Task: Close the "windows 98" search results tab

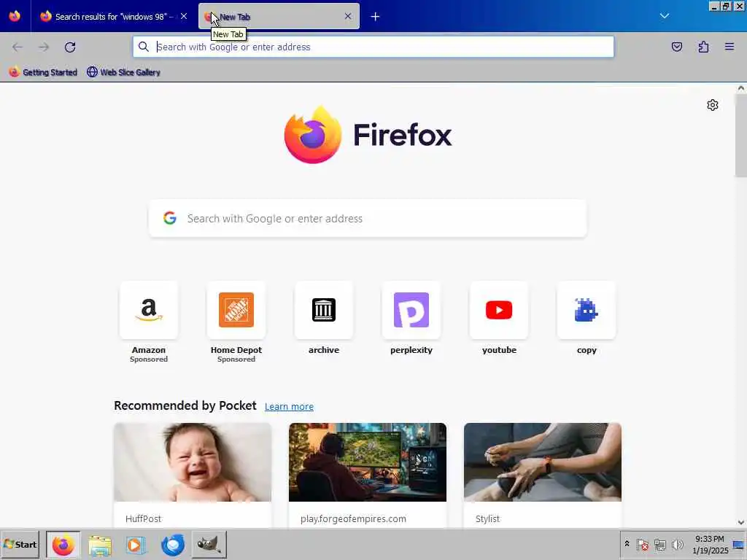Action: click(x=184, y=16)
